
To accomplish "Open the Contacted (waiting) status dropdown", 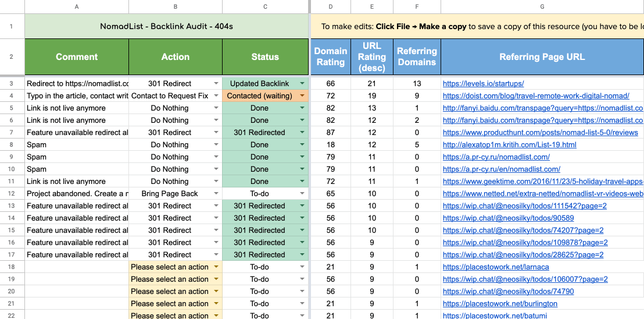I will pos(302,96).
